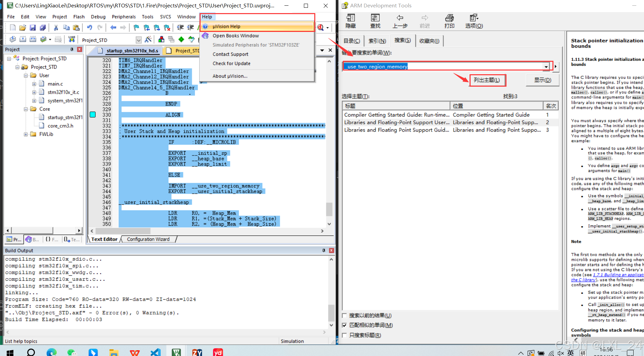The image size is (644, 356).
Task: Click the LOAD download to flash icon
Action: click(72, 40)
